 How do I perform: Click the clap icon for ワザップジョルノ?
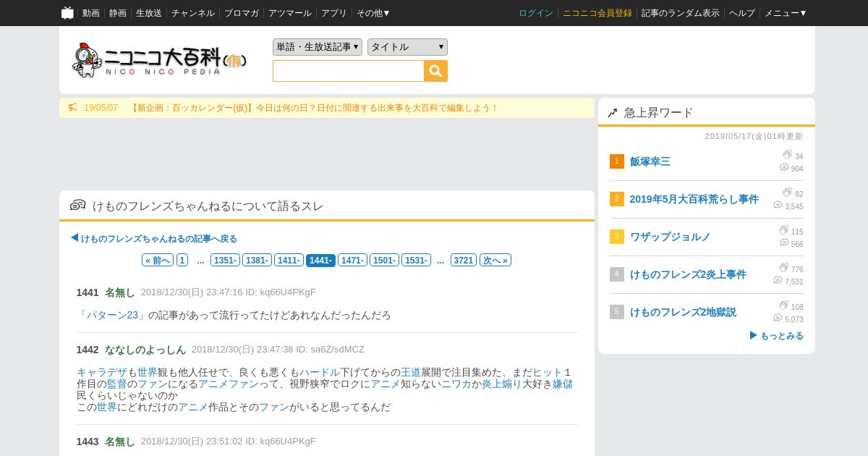[783, 230]
